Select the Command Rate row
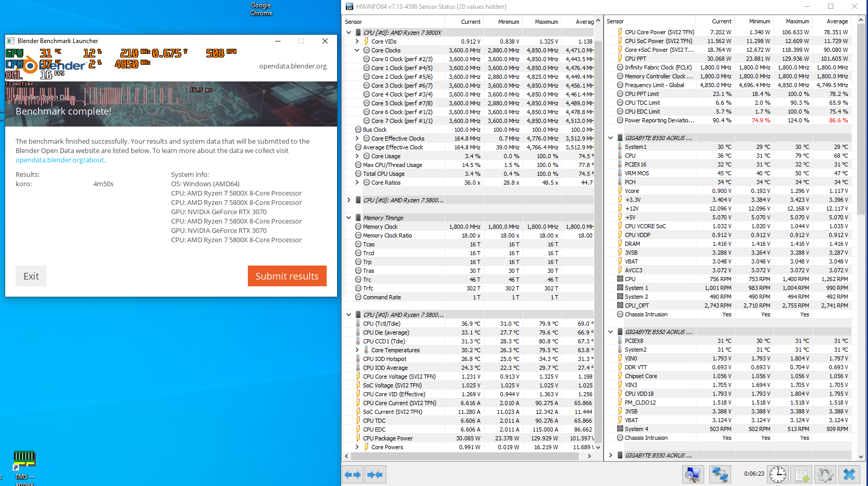The width and height of the screenshot is (868, 486). click(468, 297)
